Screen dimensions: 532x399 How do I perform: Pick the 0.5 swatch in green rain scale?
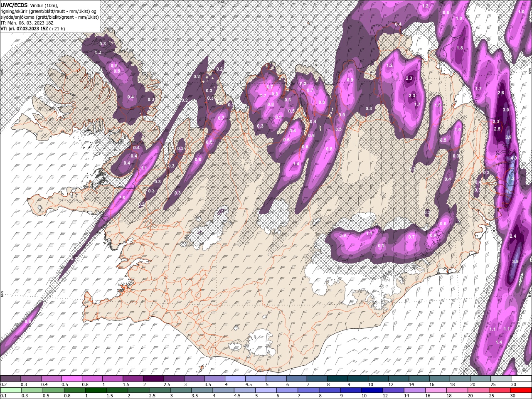(53, 390)
